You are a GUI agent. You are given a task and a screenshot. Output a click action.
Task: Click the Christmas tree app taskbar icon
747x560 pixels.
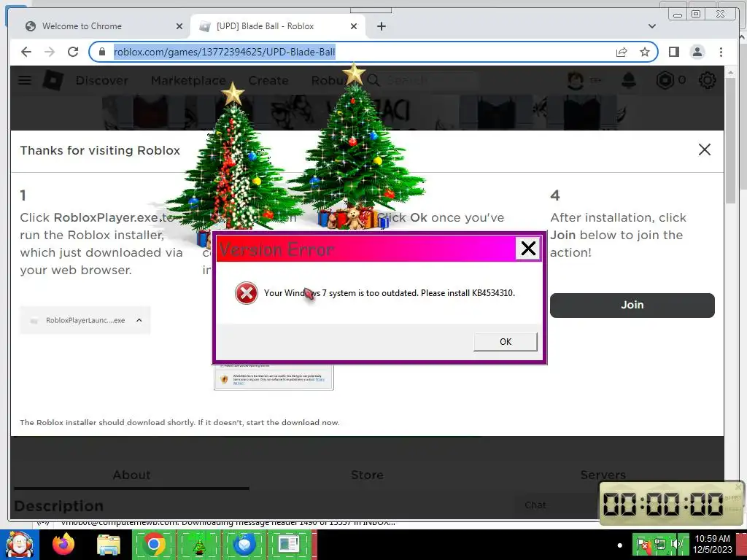pos(199,544)
